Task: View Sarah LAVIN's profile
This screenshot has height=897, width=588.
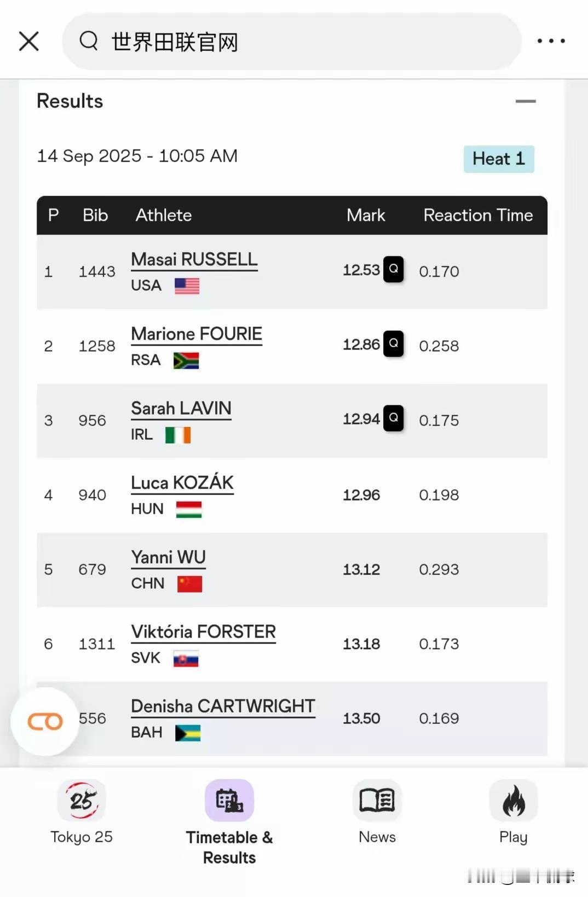Action: tap(181, 409)
